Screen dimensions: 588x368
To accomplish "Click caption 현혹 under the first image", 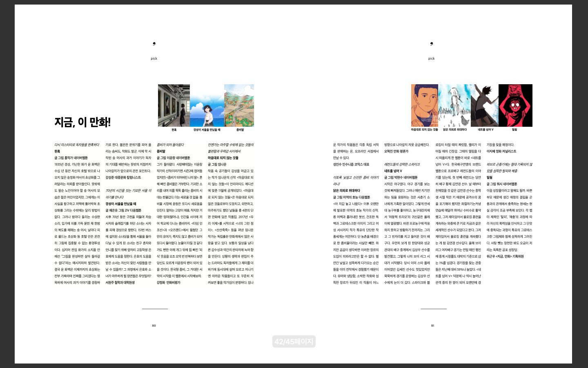I will [174, 130].
